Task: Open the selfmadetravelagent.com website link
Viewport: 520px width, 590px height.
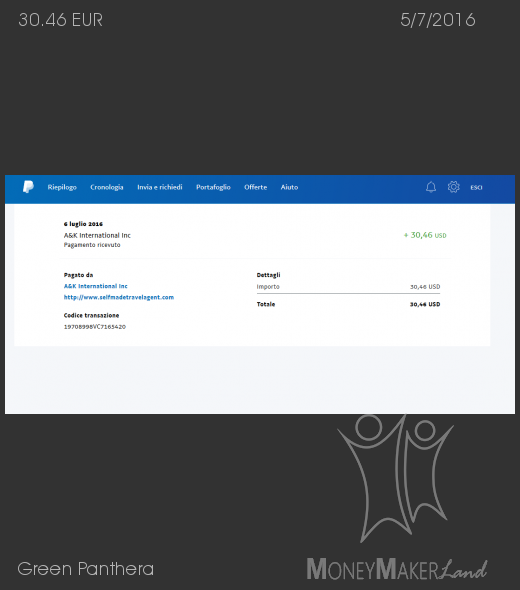Action: tap(119, 297)
